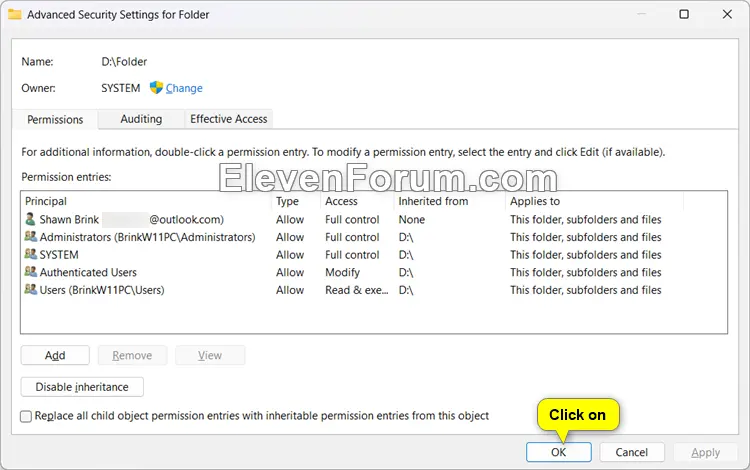This screenshot has height=470, width=750.
Task: Click the Change owner link
Action: click(x=184, y=88)
